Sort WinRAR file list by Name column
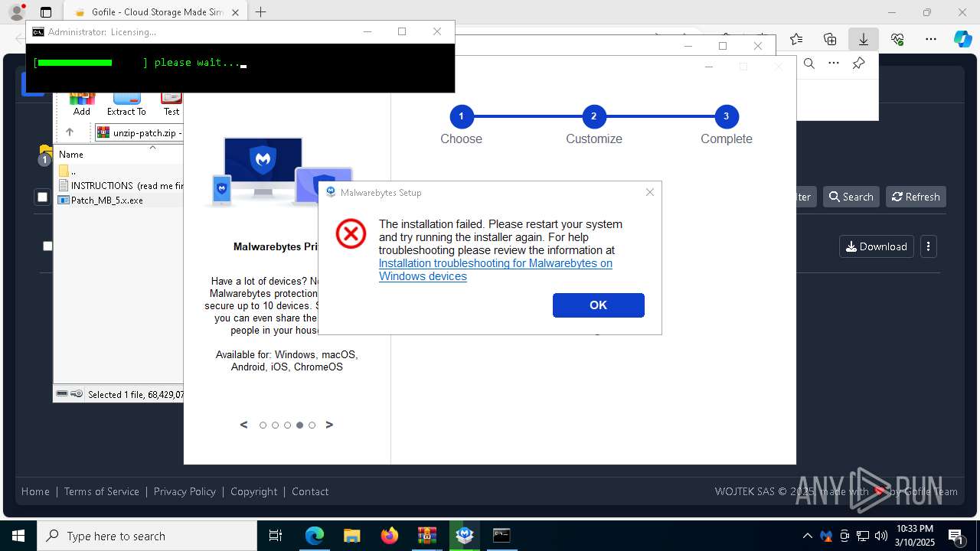980x551 pixels. coord(71,154)
